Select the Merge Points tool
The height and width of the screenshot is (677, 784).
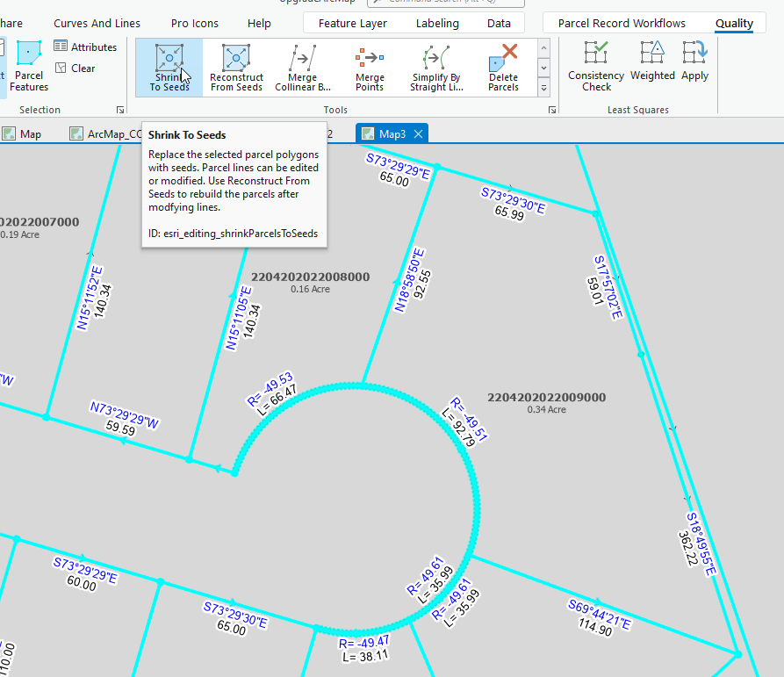(x=370, y=67)
